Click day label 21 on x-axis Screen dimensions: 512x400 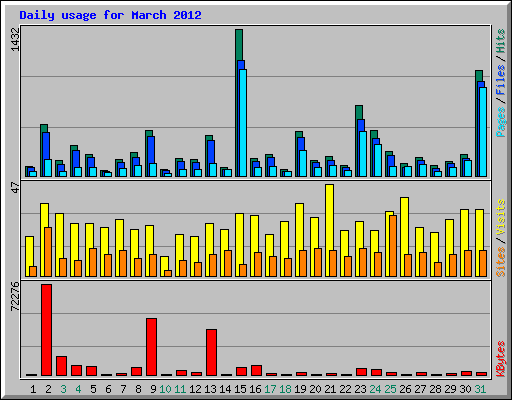tap(330, 389)
